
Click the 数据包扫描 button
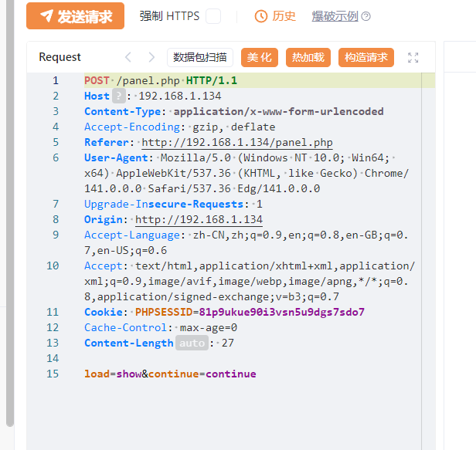pyautogui.click(x=200, y=57)
